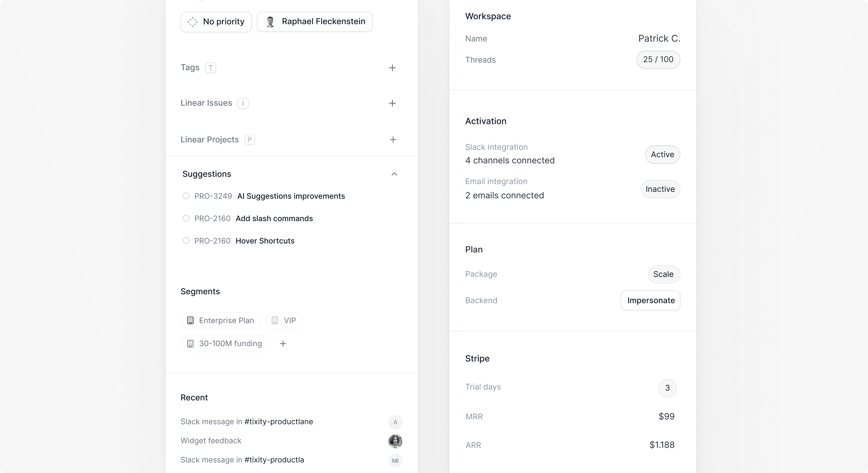Click plus icon beside Linear Projects

click(x=393, y=140)
